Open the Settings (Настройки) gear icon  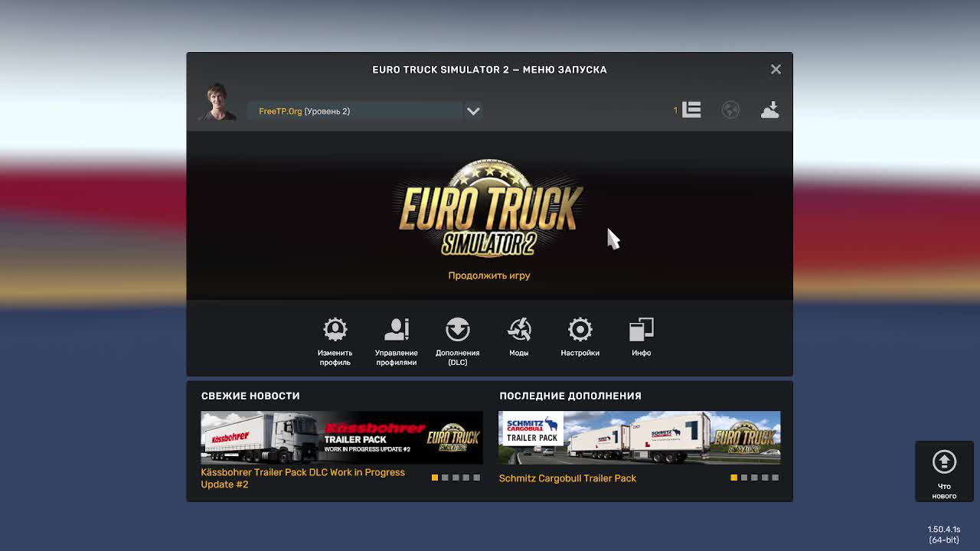coord(580,330)
